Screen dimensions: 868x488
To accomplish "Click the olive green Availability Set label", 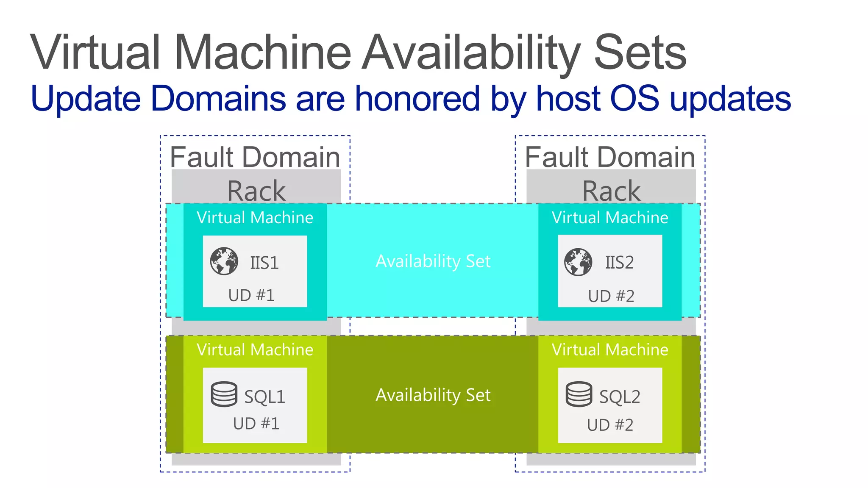I will click(x=433, y=395).
